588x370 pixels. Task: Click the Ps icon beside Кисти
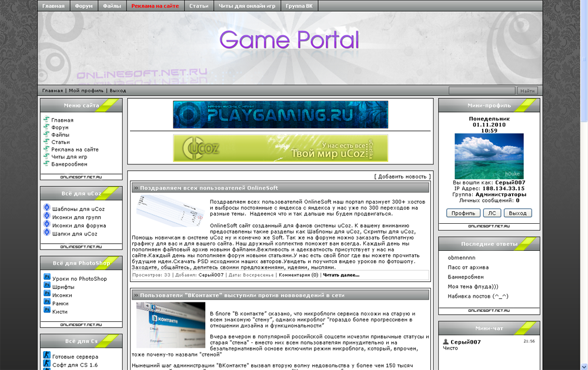coord(47,310)
